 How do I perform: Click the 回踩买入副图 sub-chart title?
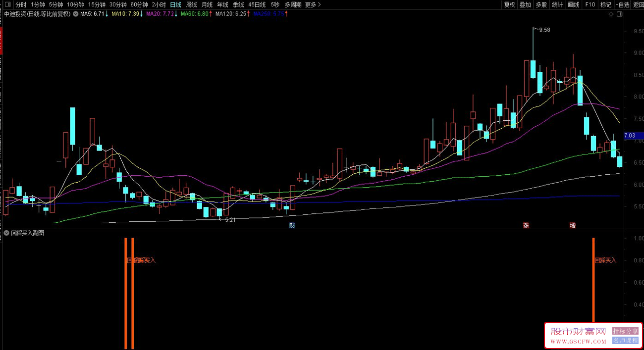pyautogui.click(x=28, y=233)
